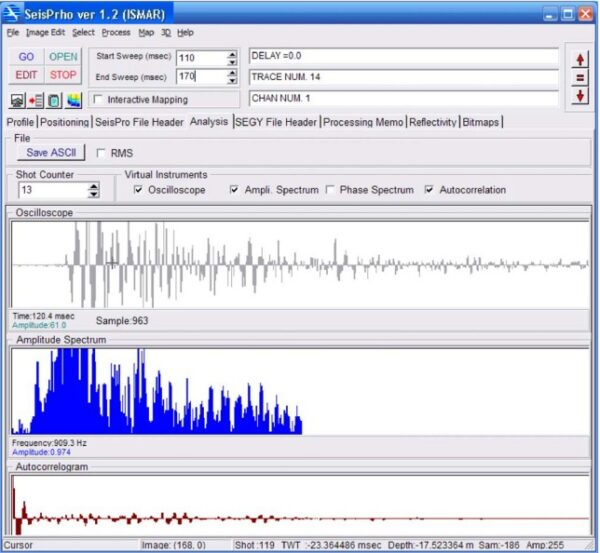Screen dimensions: 600x553
Task: Click the rainbow color map icon
Action: pos(73,100)
